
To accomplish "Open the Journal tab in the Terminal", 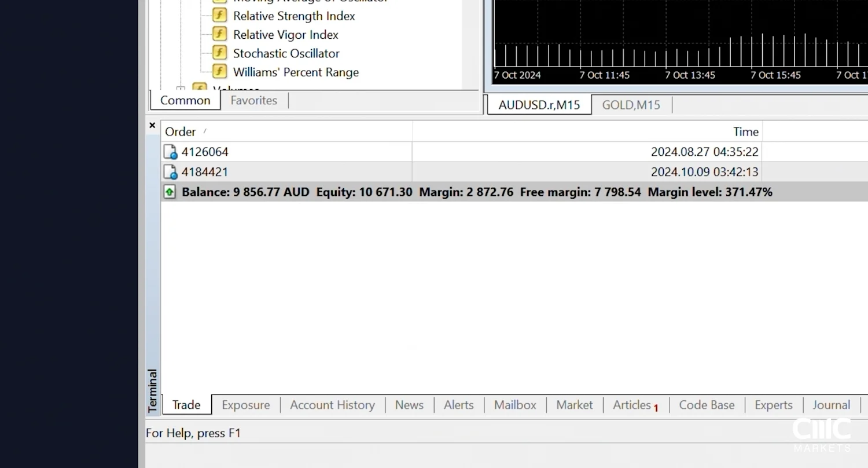I will [x=831, y=404].
